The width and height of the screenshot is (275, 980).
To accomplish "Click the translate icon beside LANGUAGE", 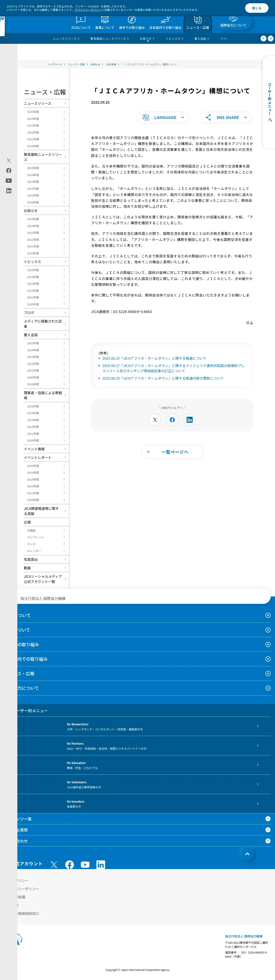I will [x=145, y=118].
